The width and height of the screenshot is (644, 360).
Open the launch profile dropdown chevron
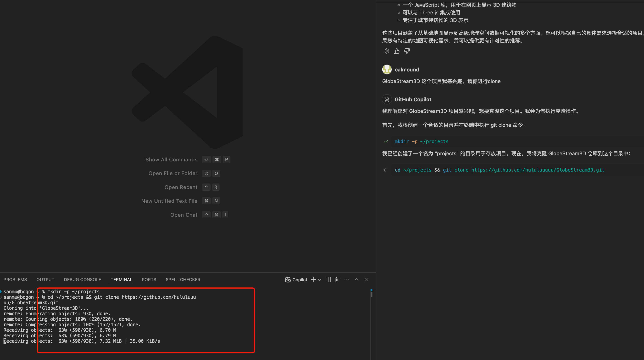pos(319,280)
